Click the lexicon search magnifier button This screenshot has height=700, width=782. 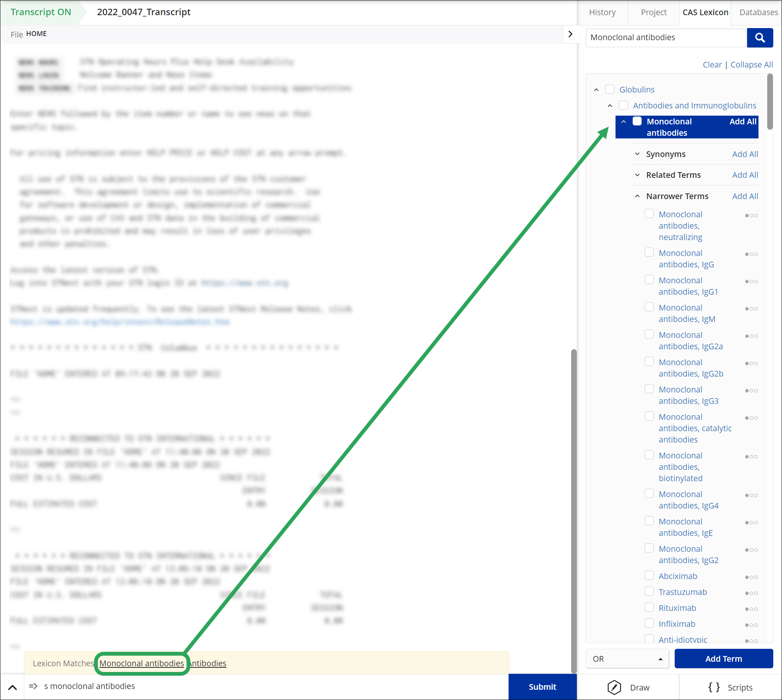(x=760, y=38)
